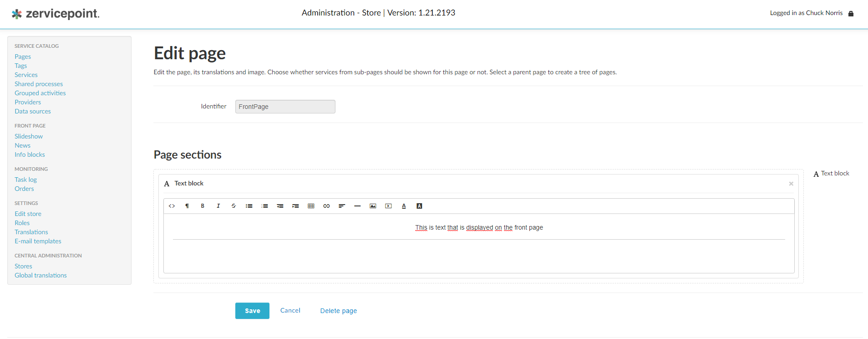Open the font color picker

point(404,206)
